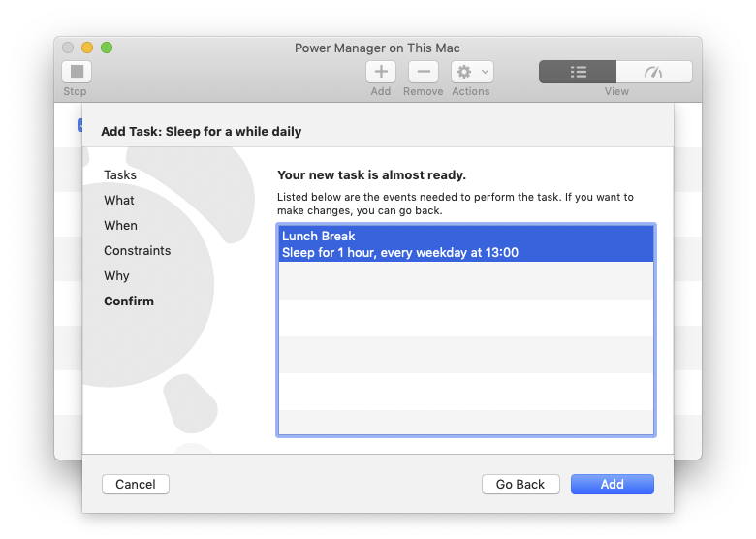Jump to the When step
Viewport: 756px width, 539px height.
tap(121, 226)
